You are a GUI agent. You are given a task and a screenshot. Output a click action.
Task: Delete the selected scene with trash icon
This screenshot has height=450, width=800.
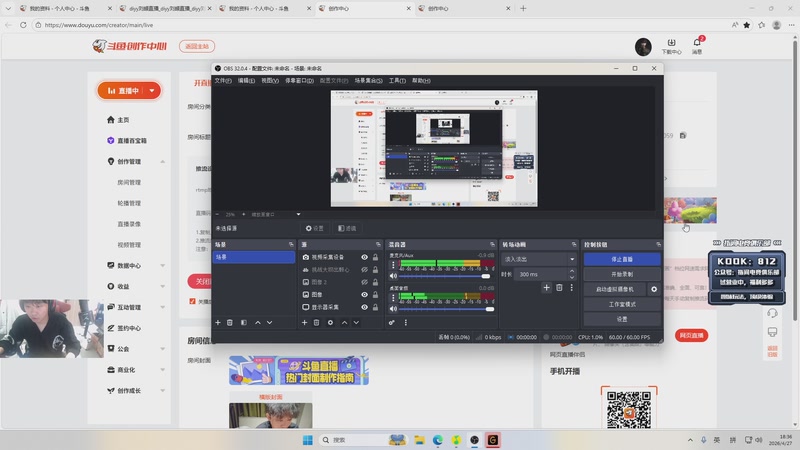230,322
